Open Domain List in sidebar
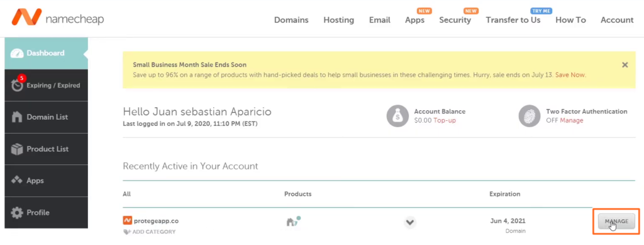The image size is (644, 245). (x=46, y=117)
